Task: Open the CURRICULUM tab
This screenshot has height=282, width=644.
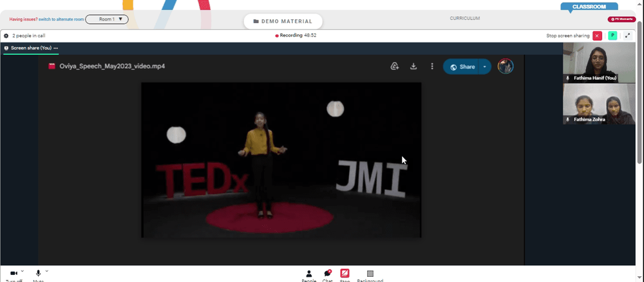Action: (x=464, y=19)
